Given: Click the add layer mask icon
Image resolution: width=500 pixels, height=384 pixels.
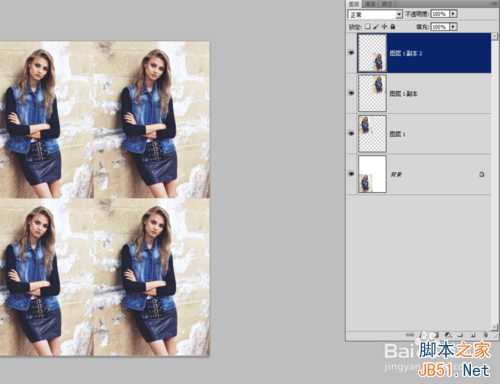Looking at the screenshot, I should click(435, 335).
